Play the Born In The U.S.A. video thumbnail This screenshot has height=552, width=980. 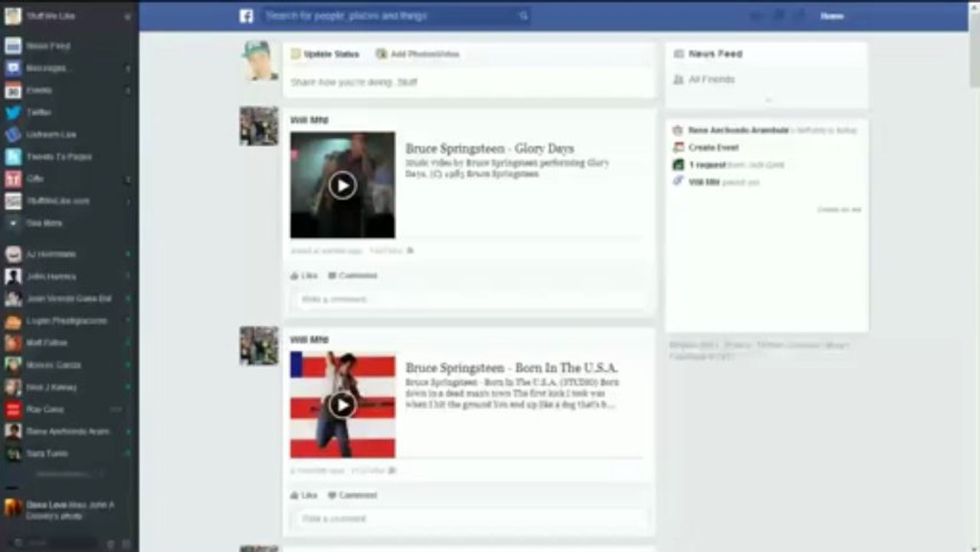click(343, 405)
